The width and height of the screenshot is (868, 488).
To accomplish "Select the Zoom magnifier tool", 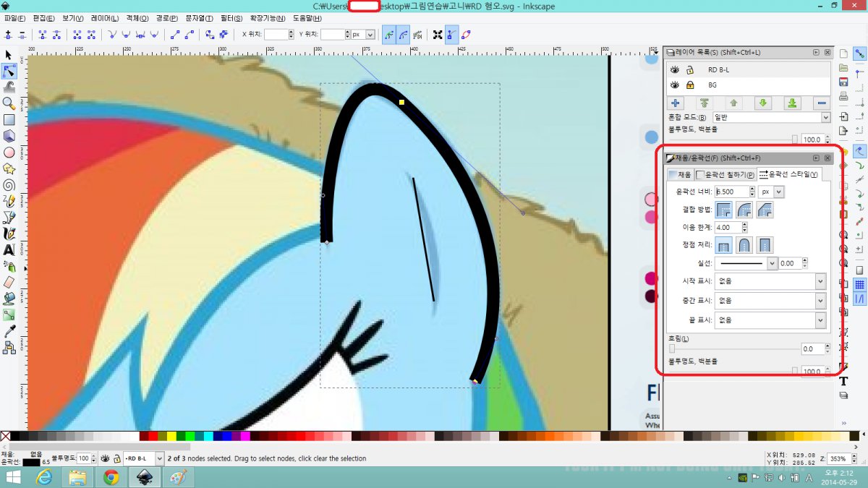I will point(9,103).
